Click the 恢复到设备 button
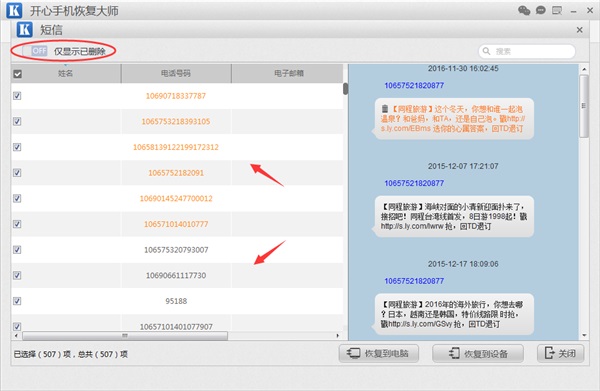 478,354
